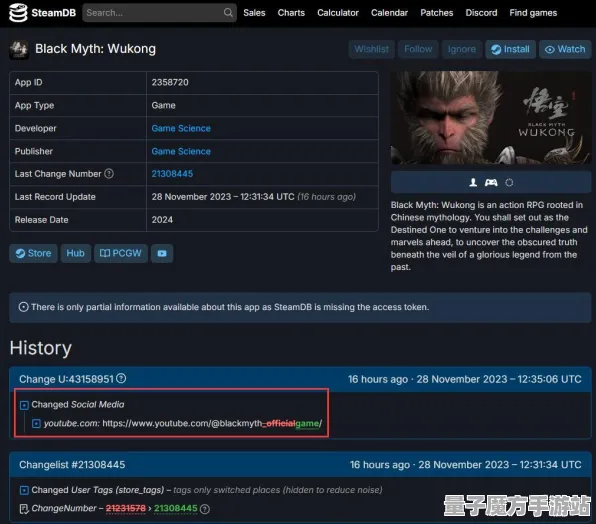596x524 pixels.
Task: Click the dotted circle category icon
Action: 509,182
